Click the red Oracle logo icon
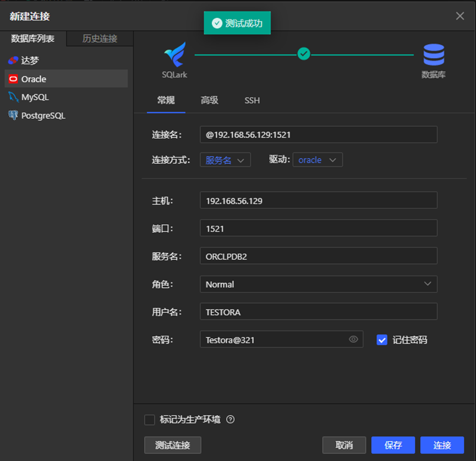Viewport: 476px width, 461px height. point(13,79)
